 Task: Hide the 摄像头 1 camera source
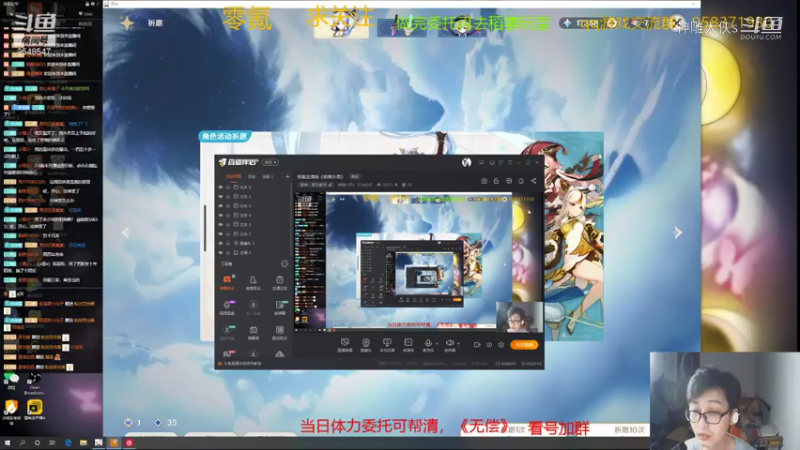[x=221, y=243]
